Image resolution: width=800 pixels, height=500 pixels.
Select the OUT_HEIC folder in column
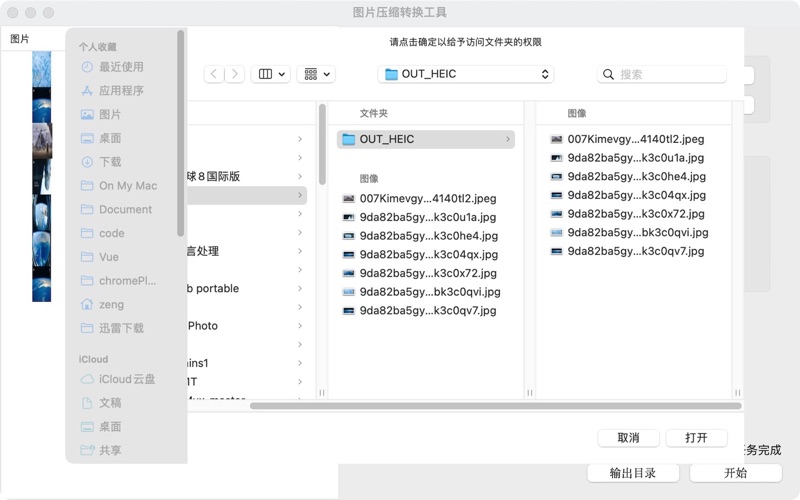click(425, 139)
